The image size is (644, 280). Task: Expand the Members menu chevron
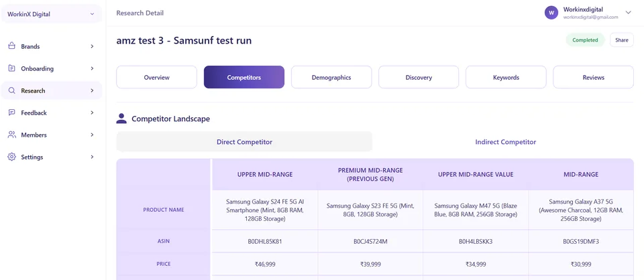[92, 135]
